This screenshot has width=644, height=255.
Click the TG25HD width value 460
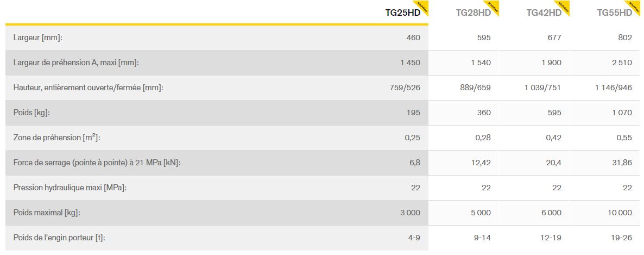coord(413,38)
